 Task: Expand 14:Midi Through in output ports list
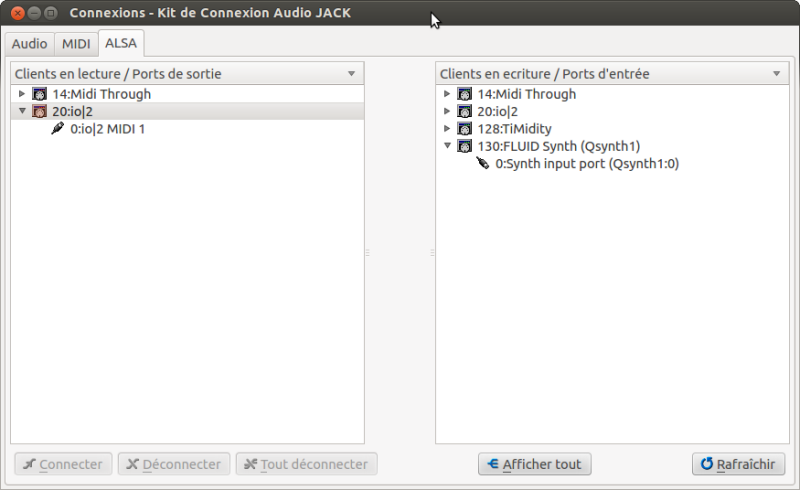click(x=21, y=94)
